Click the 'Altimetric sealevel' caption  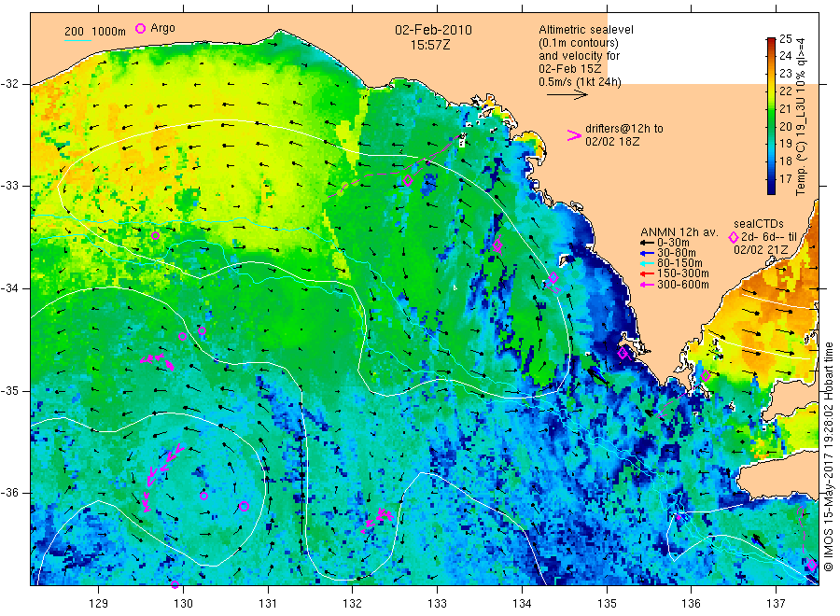pos(586,30)
